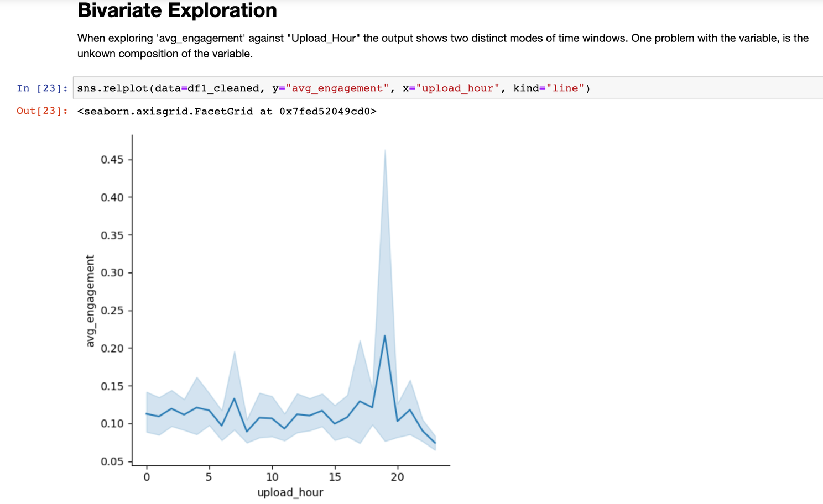Click the chart's avg_engagement y-axis label
The image size is (823, 504).
coord(91,301)
